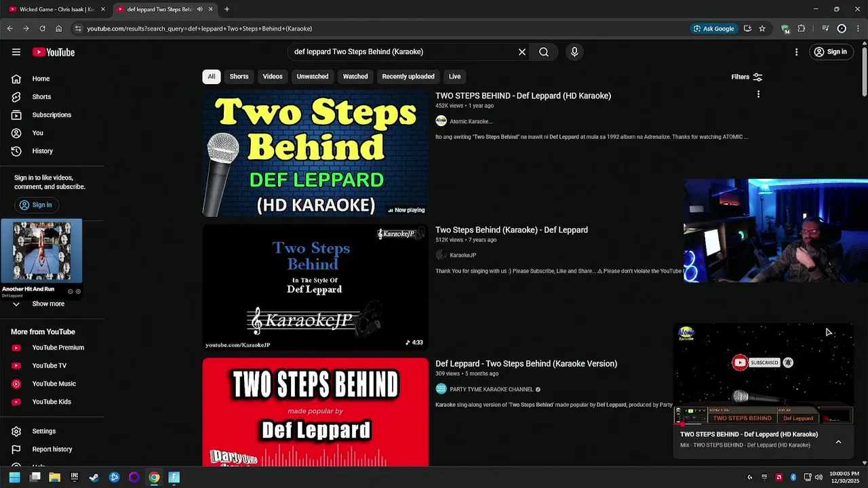
Task: Run search with the magnifier button
Action: click(544, 52)
